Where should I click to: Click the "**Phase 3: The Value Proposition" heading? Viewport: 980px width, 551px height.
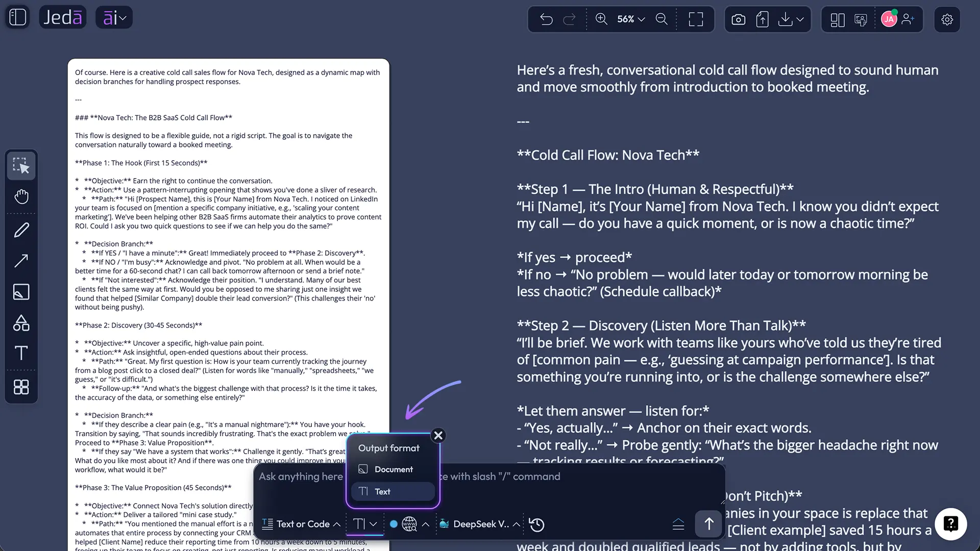(153, 487)
